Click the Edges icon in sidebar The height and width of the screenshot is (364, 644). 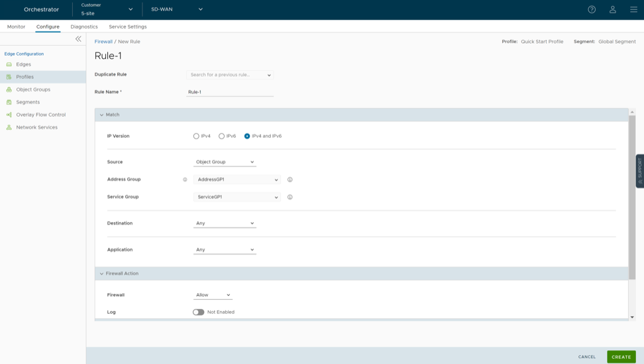pyautogui.click(x=9, y=64)
